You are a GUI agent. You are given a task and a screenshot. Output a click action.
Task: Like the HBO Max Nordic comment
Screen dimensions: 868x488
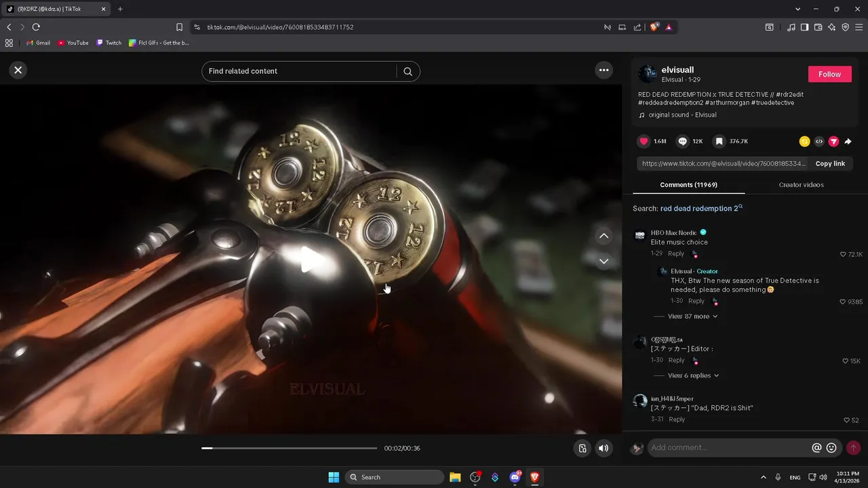844,254
